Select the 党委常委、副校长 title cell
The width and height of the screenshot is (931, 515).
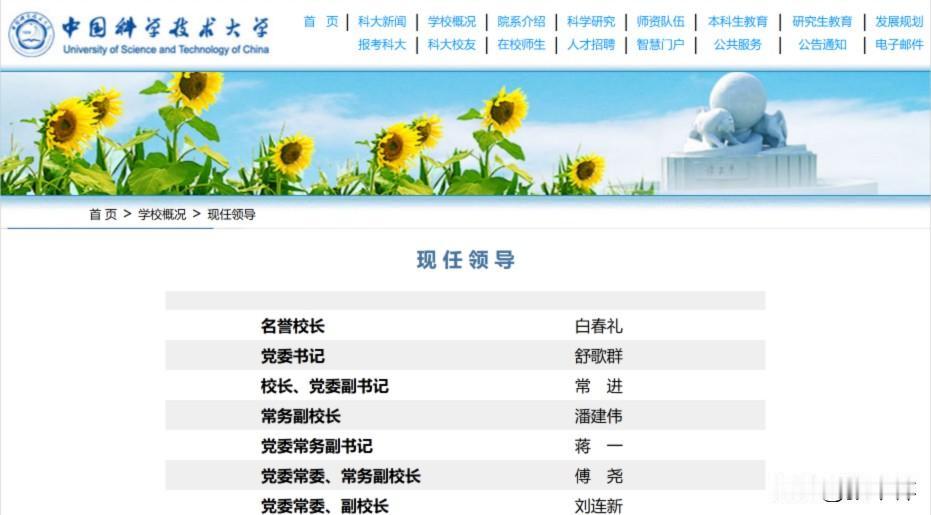tap(325, 506)
